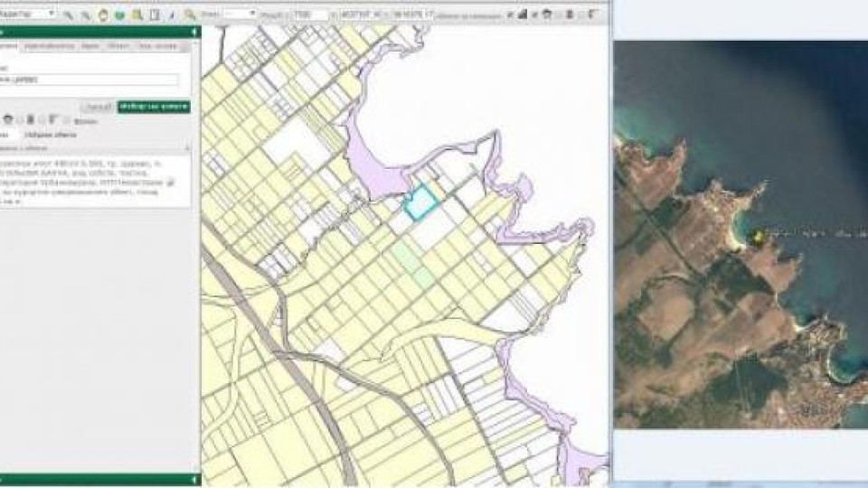Click the green search button in left panel
Image resolution: width=868 pixels, height=488 pixels.
click(x=154, y=106)
